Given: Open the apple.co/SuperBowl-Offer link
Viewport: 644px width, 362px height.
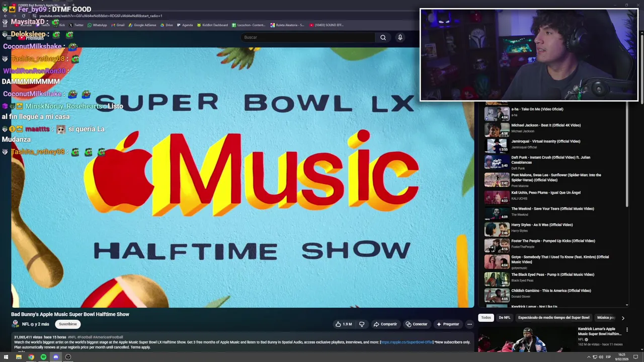Looking at the screenshot, I should pyautogui.click(x=407, y=342).
